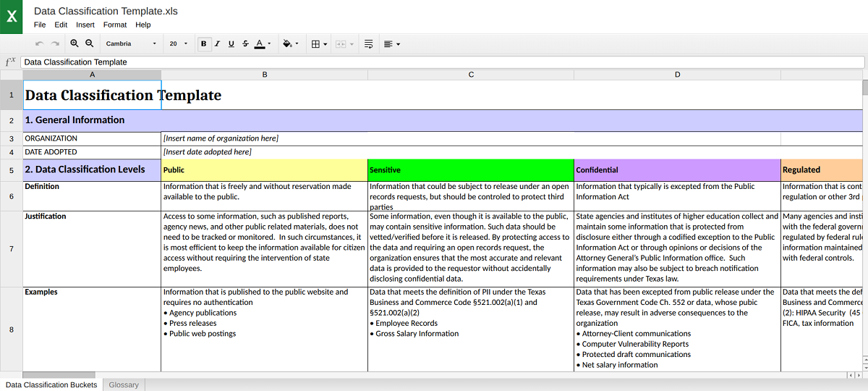Click the file name Data Classification Template.xls
Screen dimensions: 868x391
[106, 11]
